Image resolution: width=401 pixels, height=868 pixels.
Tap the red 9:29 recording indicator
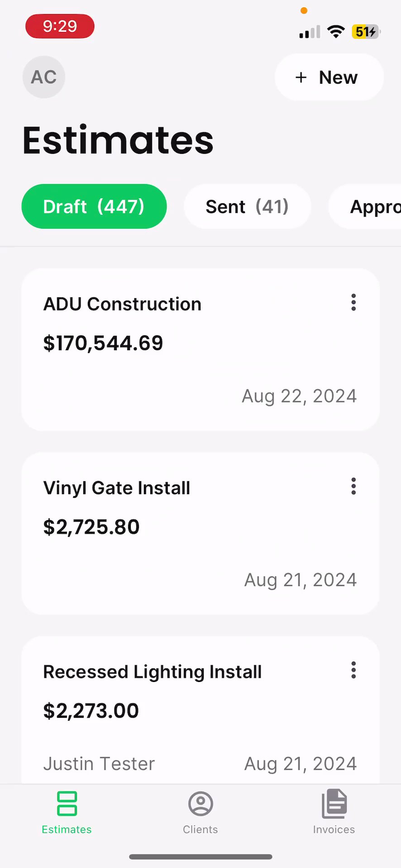point(60,26)
